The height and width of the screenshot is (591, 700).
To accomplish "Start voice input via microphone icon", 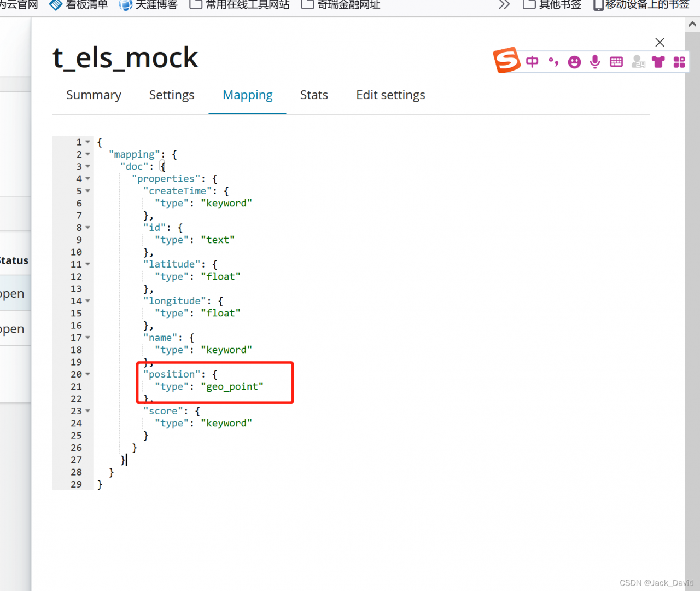I will point(595,62).
